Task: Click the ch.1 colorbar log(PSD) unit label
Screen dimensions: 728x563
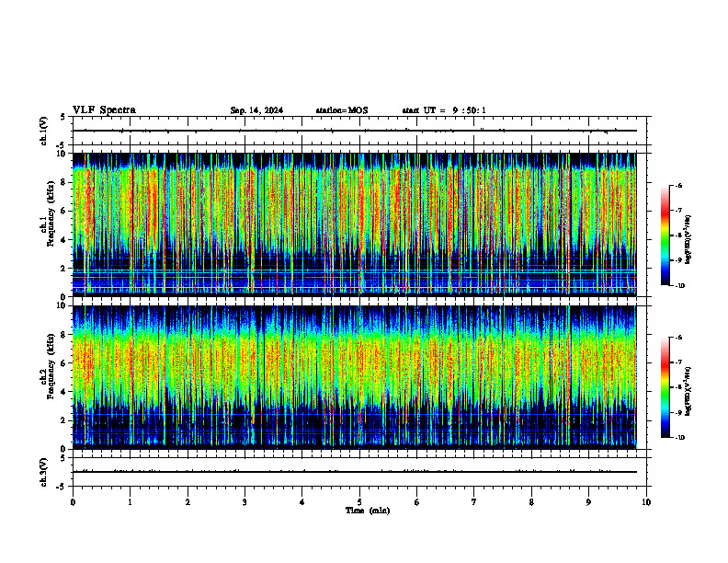Action: pos(689,240)
